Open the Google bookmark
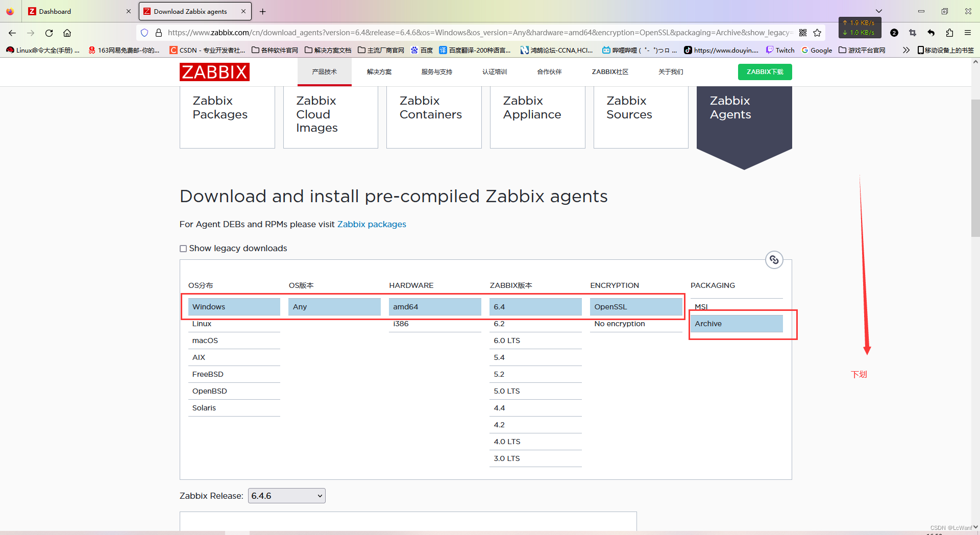980x535 pixels. (817, 50)
